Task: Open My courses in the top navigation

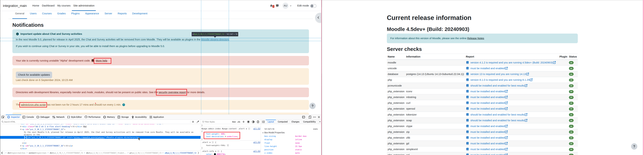Action: pos(64,6)
